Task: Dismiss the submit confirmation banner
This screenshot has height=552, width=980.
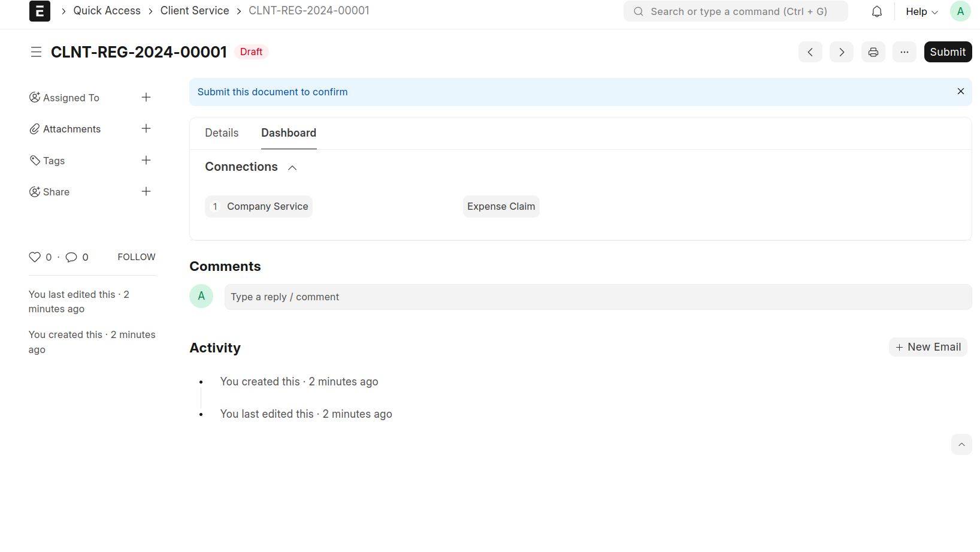Action: click(960, 91)
